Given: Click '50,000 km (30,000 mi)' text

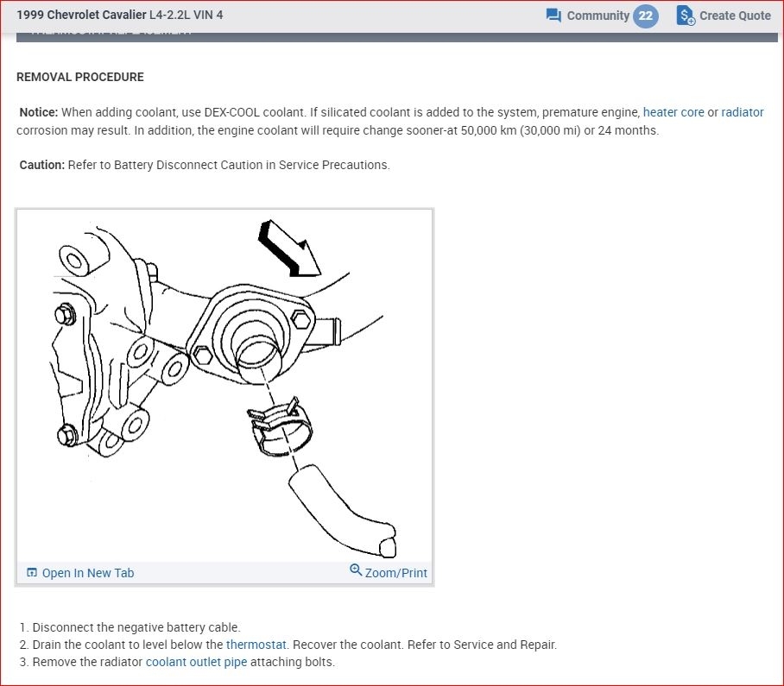Looking at the screenshot, I should (521, 130).
